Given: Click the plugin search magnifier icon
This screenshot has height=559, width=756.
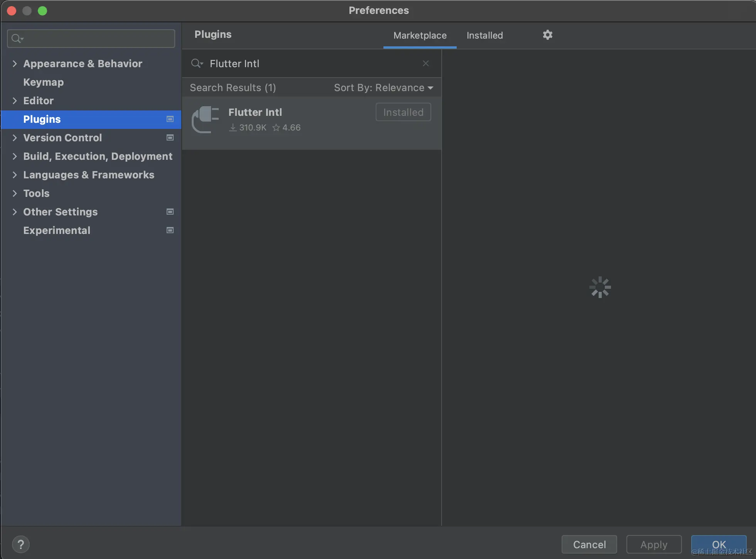Looking at the screenshot, I should click(x=197, y=63).
